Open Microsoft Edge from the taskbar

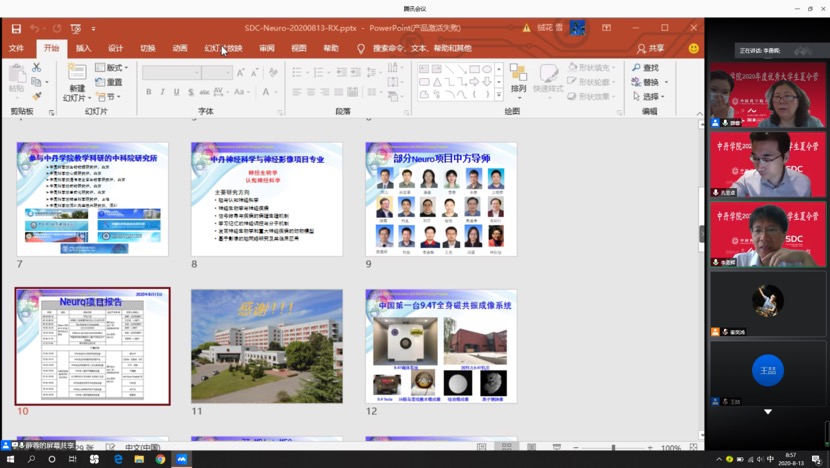(118, 459)
